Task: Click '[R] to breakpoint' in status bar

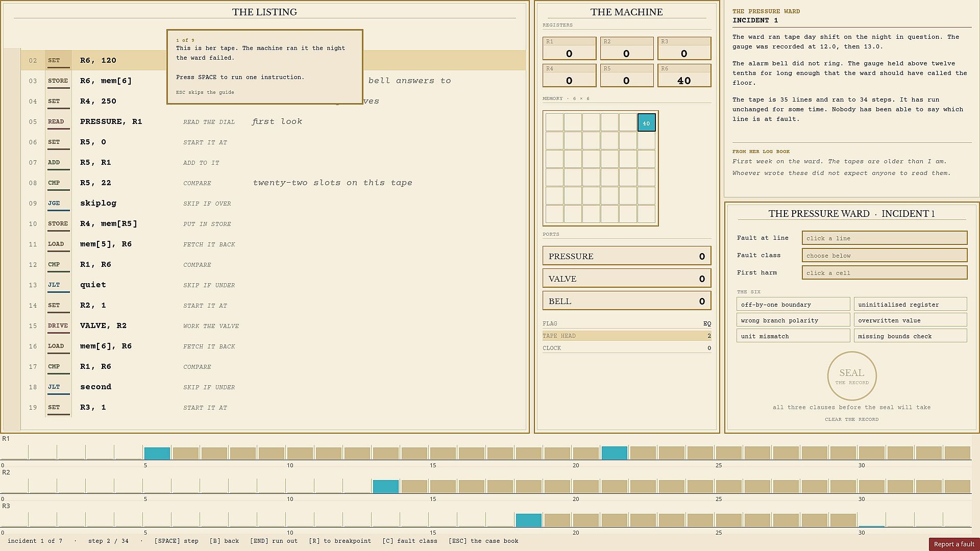Action: click(x=340, y=541)
